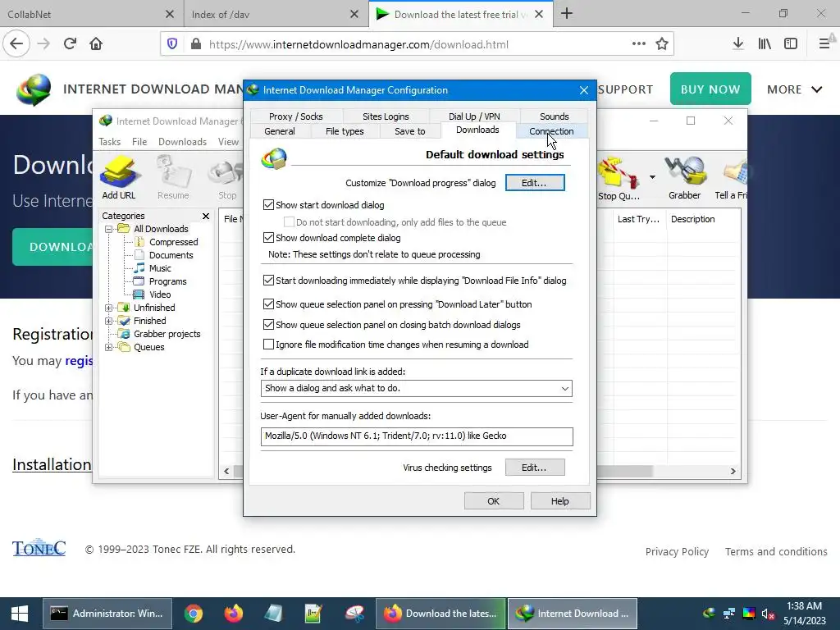This screenshot has width=840, height=630.
Task: Select Compressed category in tree
Action: [x=174, y=242]
